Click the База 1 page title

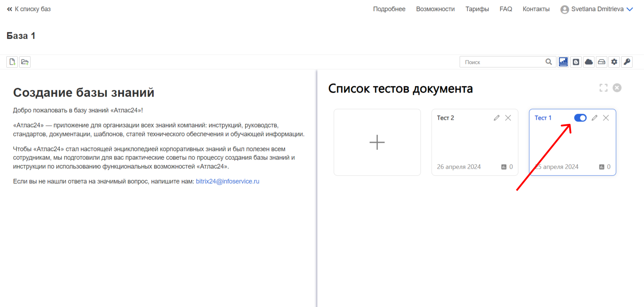click(x=21, y=36)
